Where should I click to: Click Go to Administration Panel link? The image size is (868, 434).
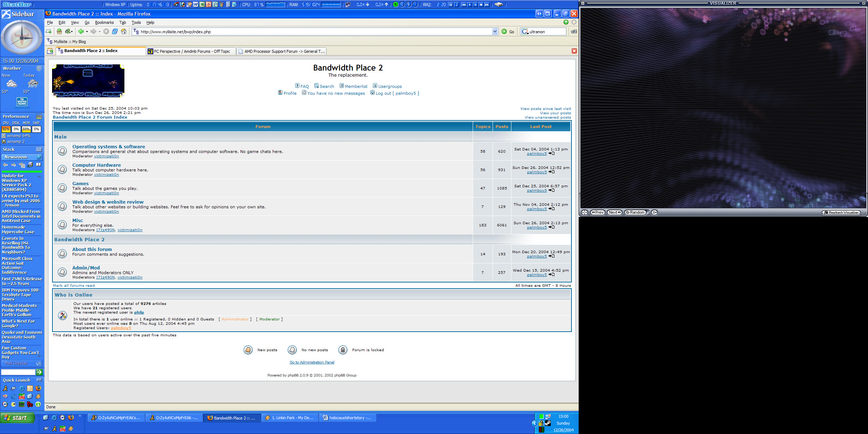click(312, 362)
